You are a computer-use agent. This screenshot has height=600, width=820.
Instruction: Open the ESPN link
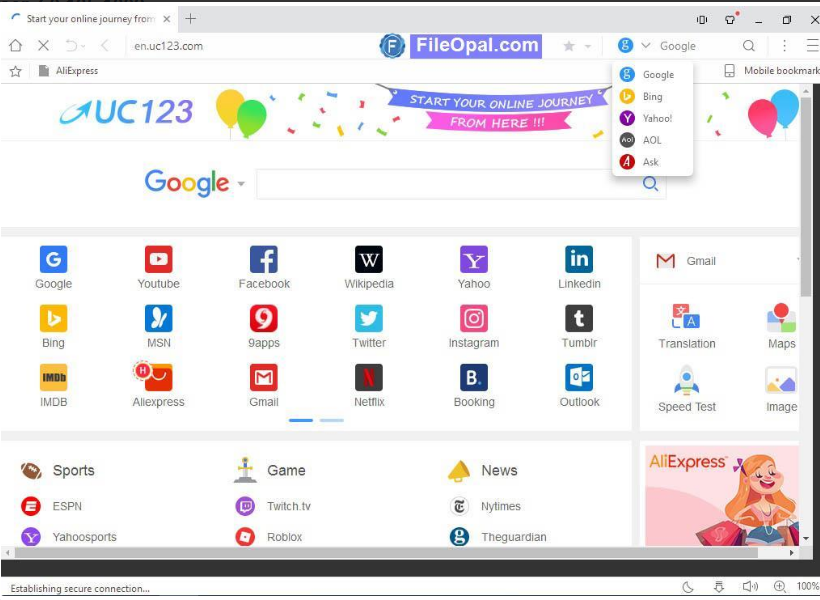click(51, 506)
